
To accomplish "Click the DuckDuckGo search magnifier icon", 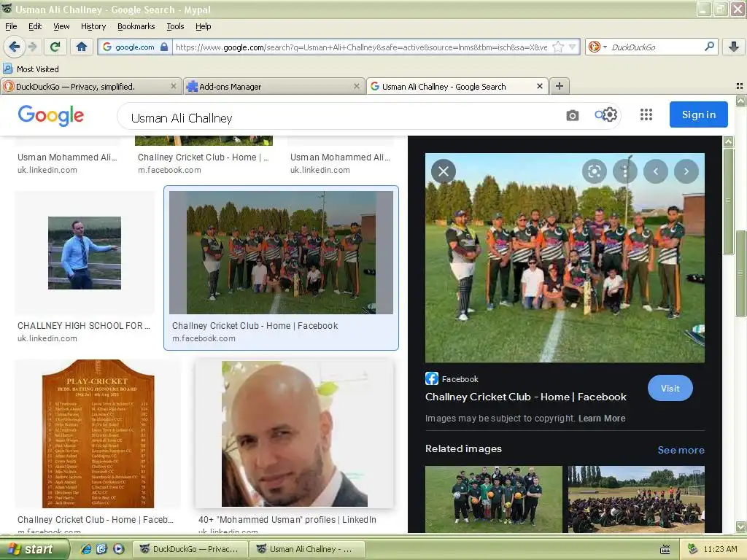I will tap(709, 47).
